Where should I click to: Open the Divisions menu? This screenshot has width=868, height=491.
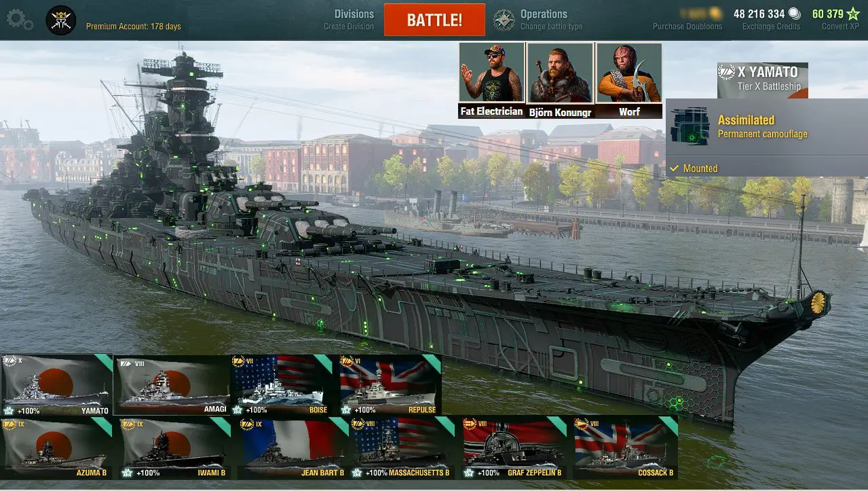[x=354, y=14]
